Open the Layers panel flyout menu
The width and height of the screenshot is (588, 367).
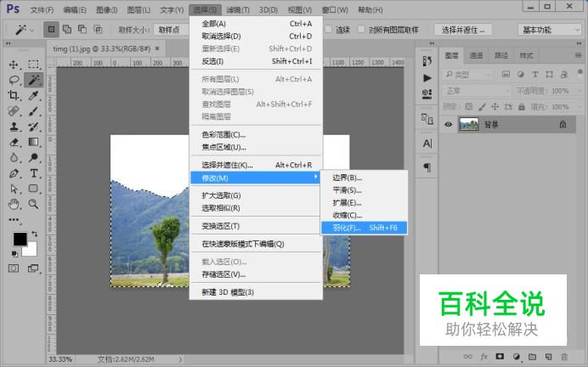578,55
